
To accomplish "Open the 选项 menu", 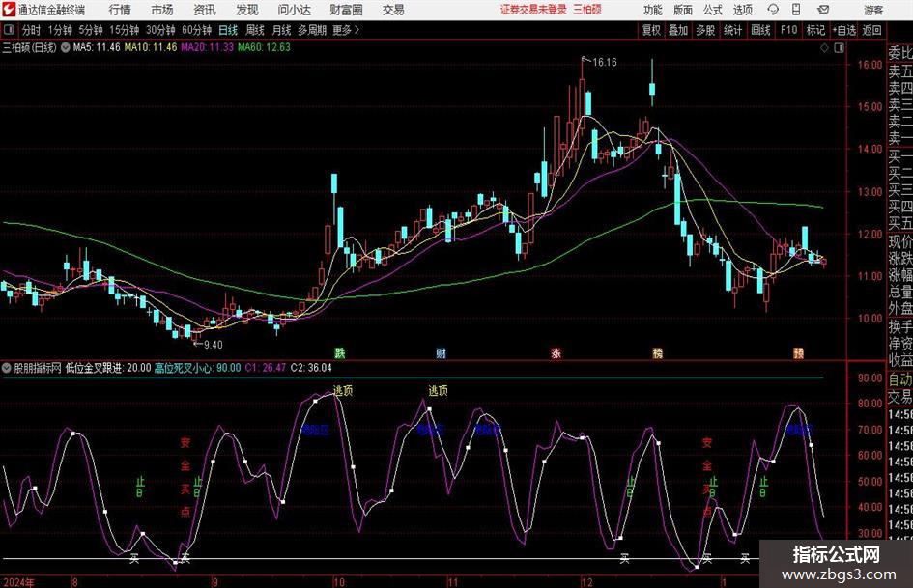I will 742,10.
